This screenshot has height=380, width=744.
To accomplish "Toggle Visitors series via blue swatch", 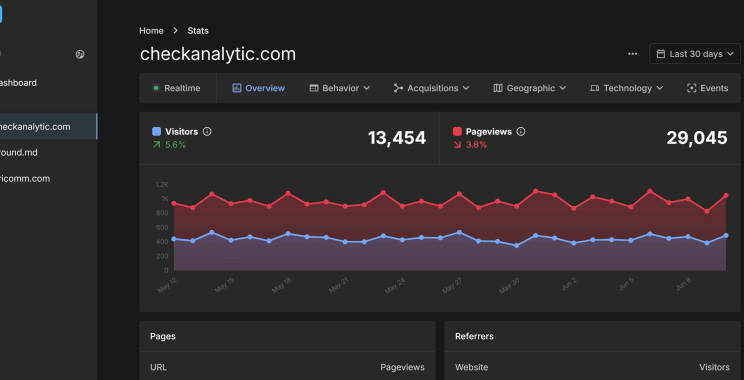I will click(x=157, y=132).
